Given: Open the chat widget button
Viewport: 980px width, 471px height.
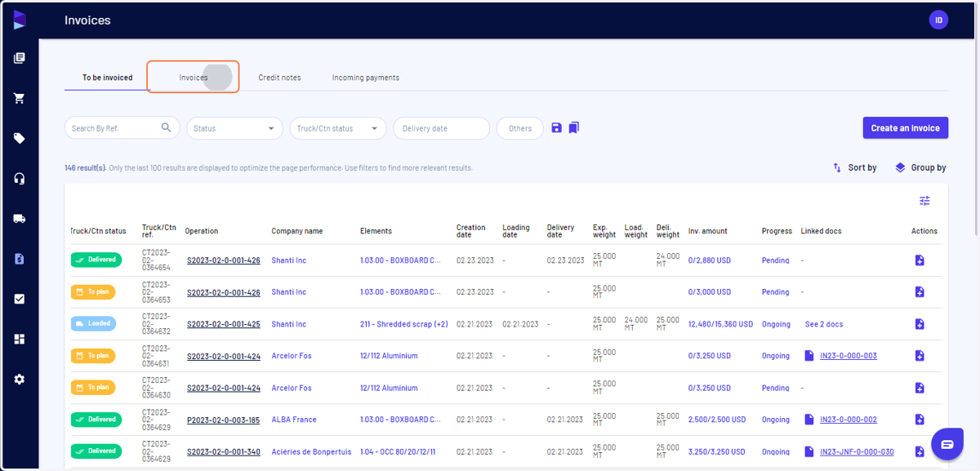Looking at the screenshot, I should pyautogui.click(x=947, y=444).
